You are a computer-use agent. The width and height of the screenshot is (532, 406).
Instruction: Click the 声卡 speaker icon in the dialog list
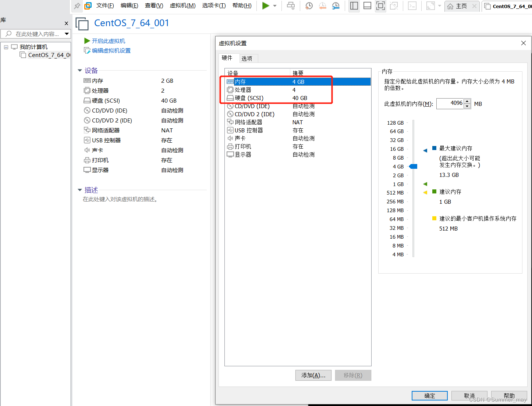[230, 138]
